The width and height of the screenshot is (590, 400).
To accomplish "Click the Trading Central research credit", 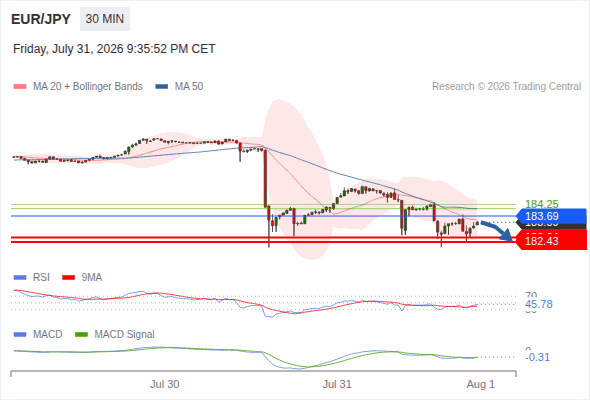I will point(506,87).
